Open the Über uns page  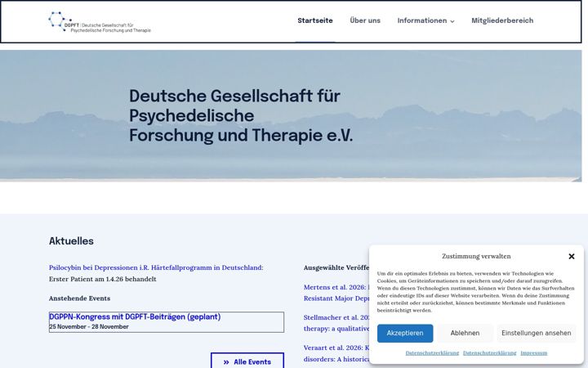pyautogui.click(x=365, y=20)
